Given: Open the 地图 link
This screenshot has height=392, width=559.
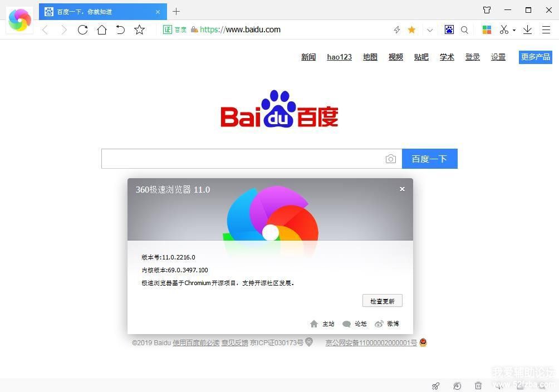Looking at the screenshot, I should tap(370, 57).
